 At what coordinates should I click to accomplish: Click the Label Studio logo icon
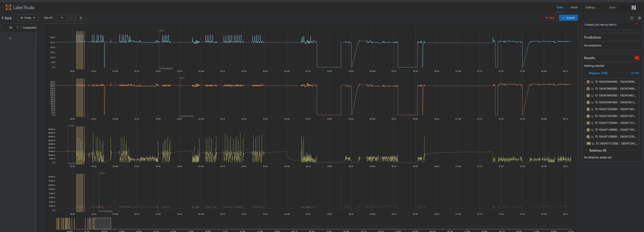click(x=8, y=7)
